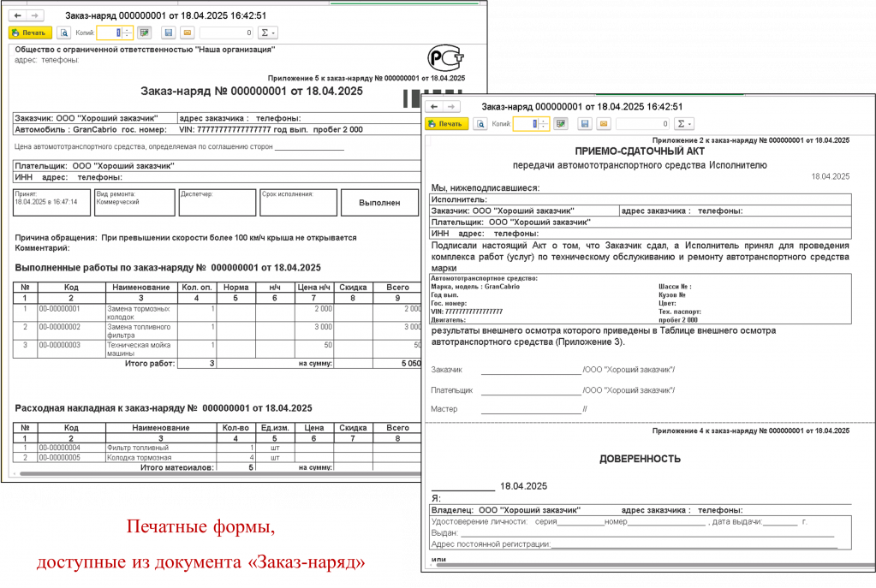
Task: Click the horizontal scrollbar of the left window
Action: tap(219, 473)
